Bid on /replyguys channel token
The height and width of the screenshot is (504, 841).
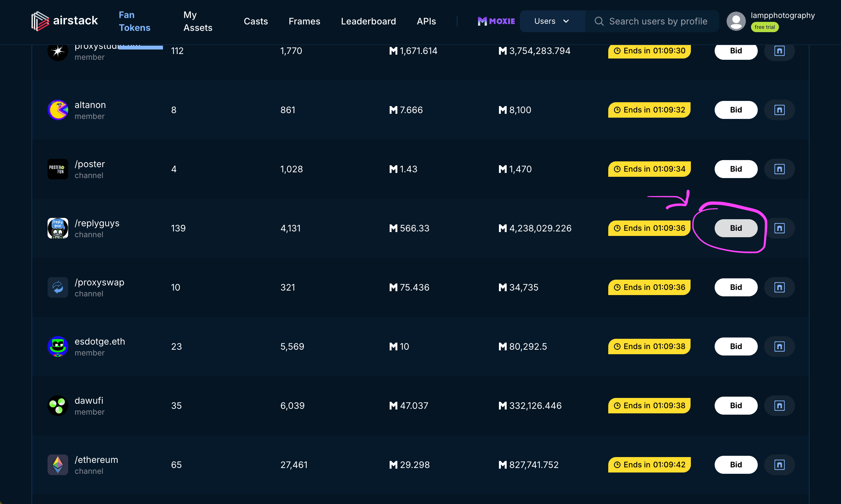[736, 228]
